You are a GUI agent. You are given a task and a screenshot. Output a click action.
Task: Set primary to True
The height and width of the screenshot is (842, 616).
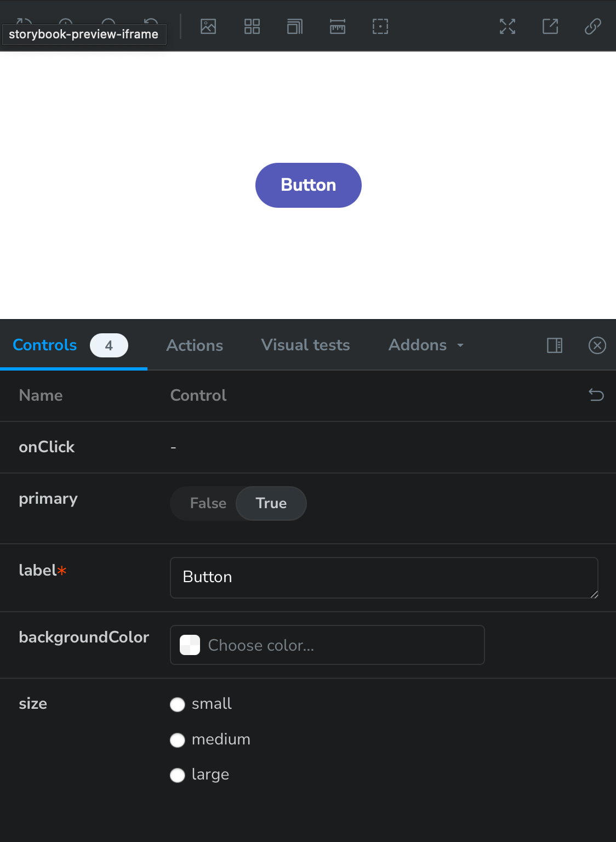coord(271,503)
